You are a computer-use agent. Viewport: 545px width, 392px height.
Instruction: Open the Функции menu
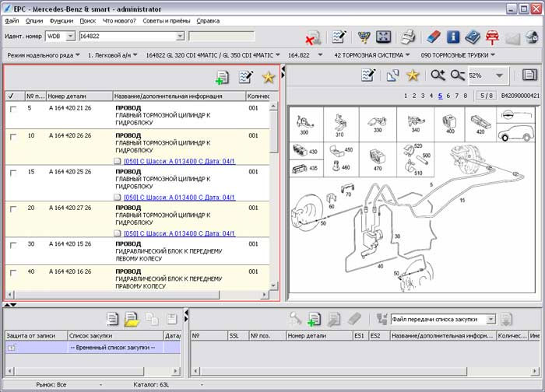click(61, 21)
